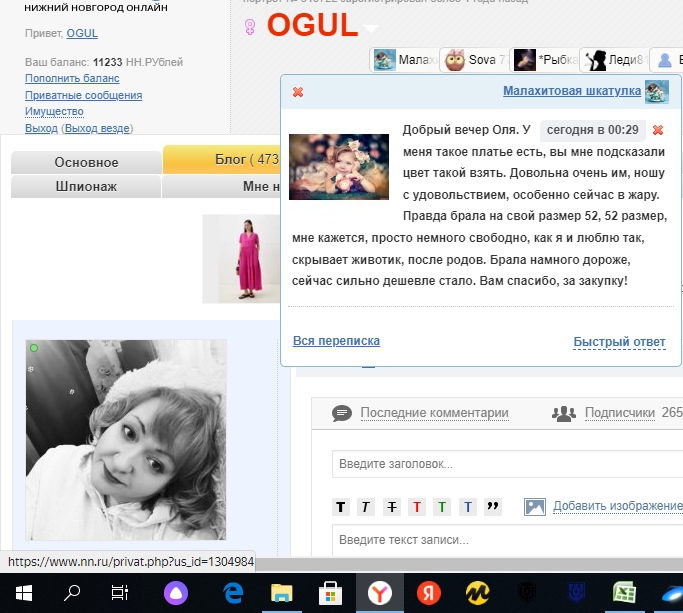The width and height of the screenshot is (683, 613).
Task: Click Выход link
Action: [41, 128]
